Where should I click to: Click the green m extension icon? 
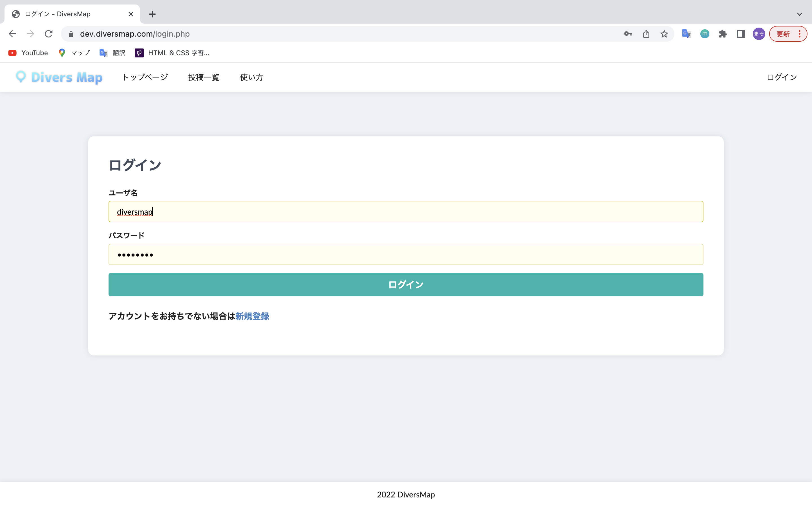click(705, 34)
